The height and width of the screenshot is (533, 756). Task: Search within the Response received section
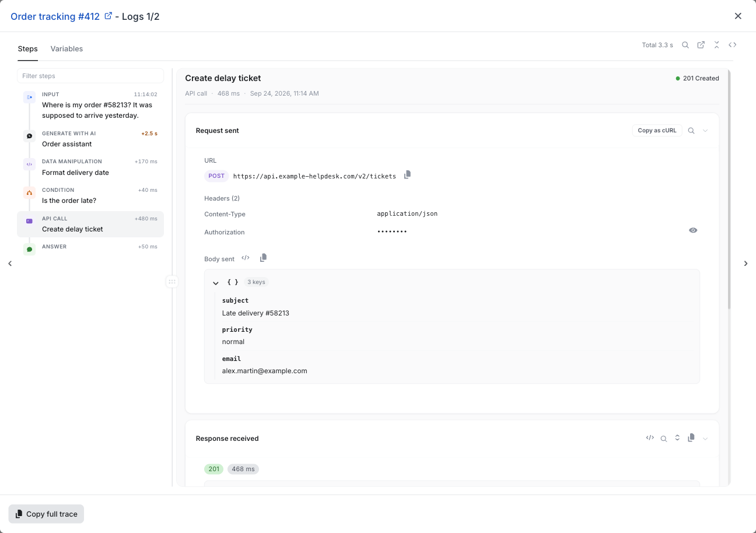pos(663,439)
